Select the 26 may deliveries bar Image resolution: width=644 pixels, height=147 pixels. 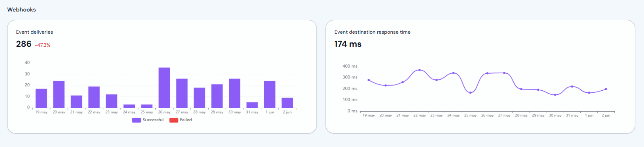164,88
